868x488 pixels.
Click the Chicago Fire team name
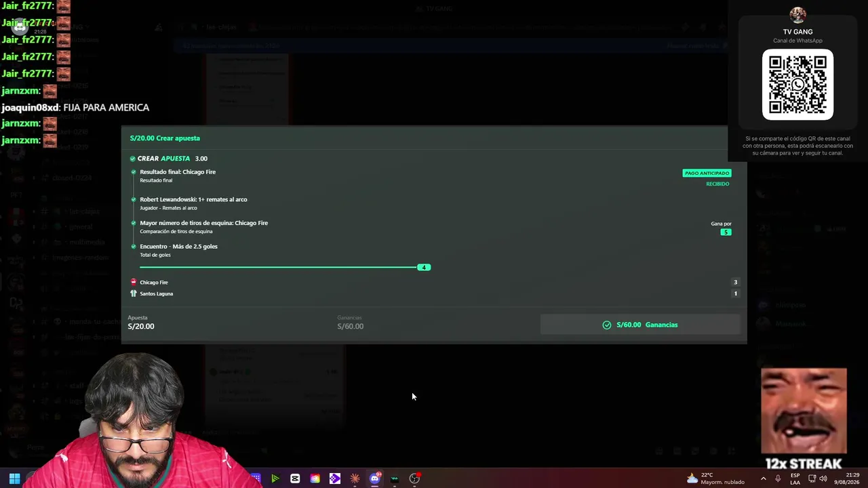(x=154, y=283)
